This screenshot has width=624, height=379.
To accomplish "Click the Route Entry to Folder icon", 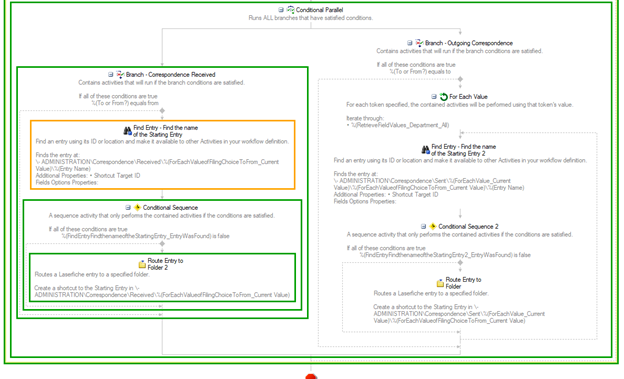I will [440, 283].
